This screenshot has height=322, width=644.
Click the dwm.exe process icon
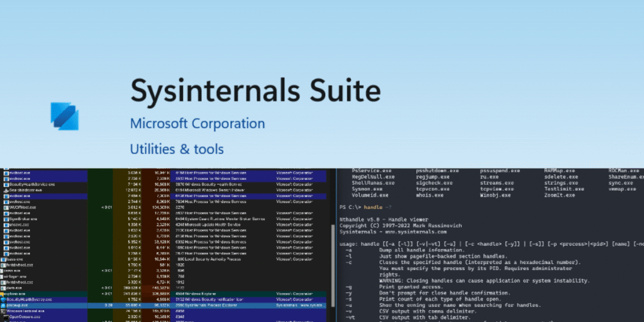tap(3, 288)
